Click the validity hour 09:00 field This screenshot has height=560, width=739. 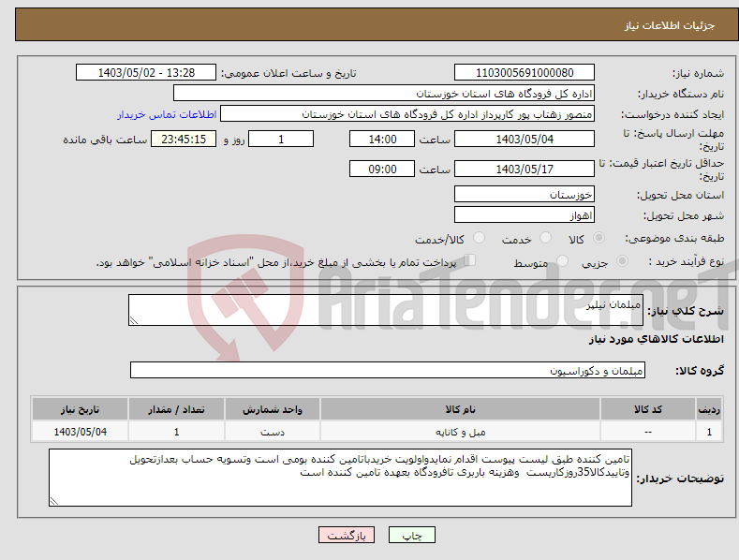click(x=382, y=169)
